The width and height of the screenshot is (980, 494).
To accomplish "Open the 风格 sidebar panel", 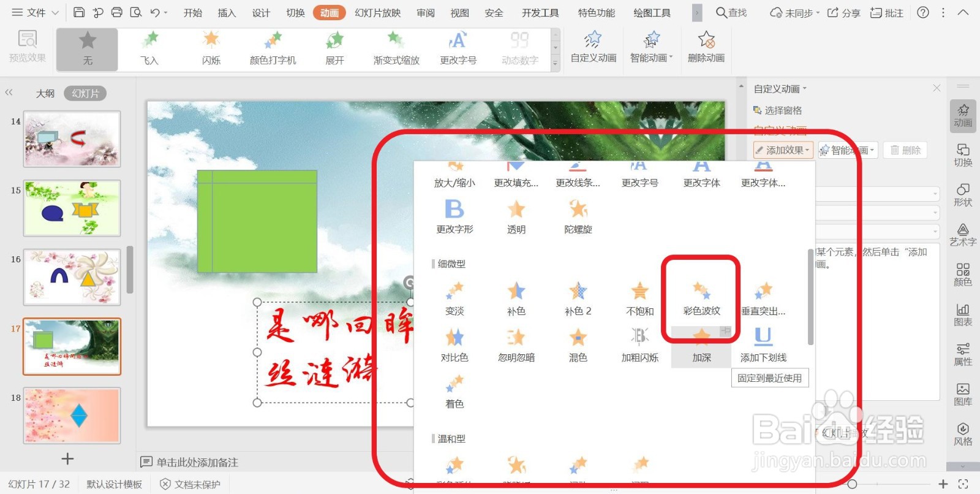I will tap(963, 434).
